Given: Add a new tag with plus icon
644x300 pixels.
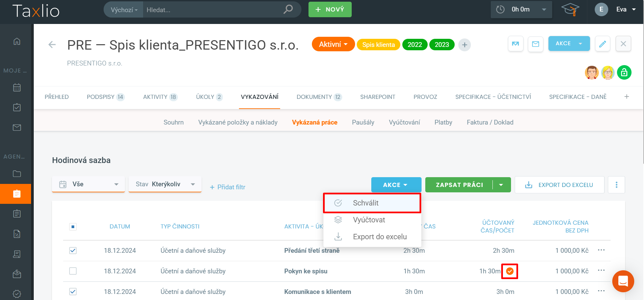Looking at the screenshot, I should (464, 45).
